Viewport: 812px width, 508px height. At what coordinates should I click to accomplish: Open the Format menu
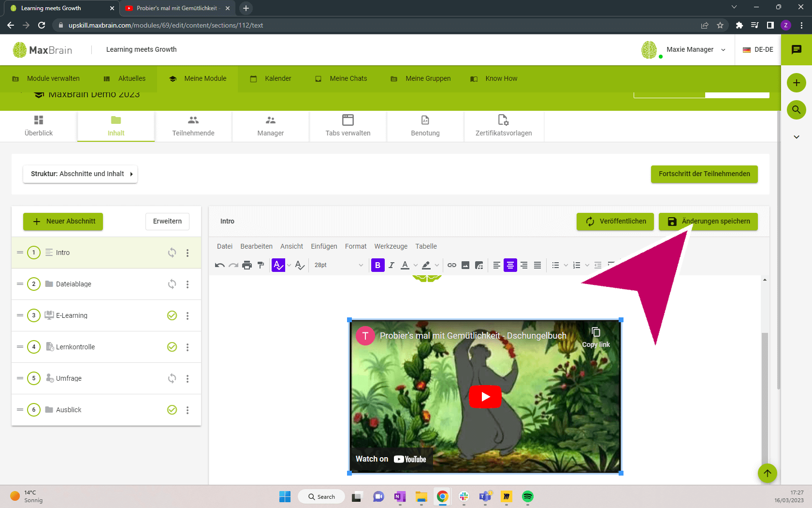pyautogui.click(x=356, y=246)
